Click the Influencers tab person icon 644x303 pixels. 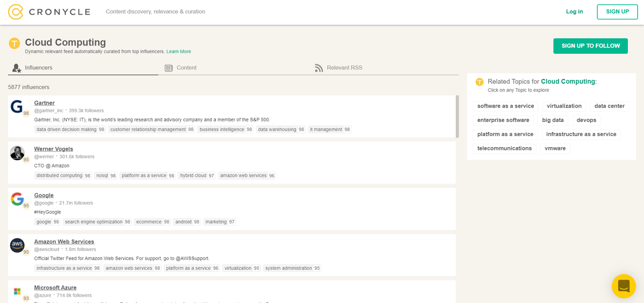click(x=17, y=68)
